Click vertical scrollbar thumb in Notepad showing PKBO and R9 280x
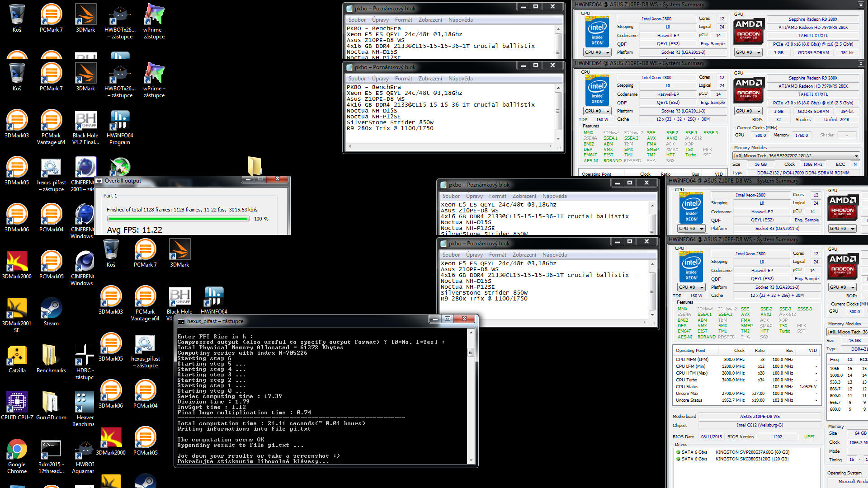 click(558, 111)
